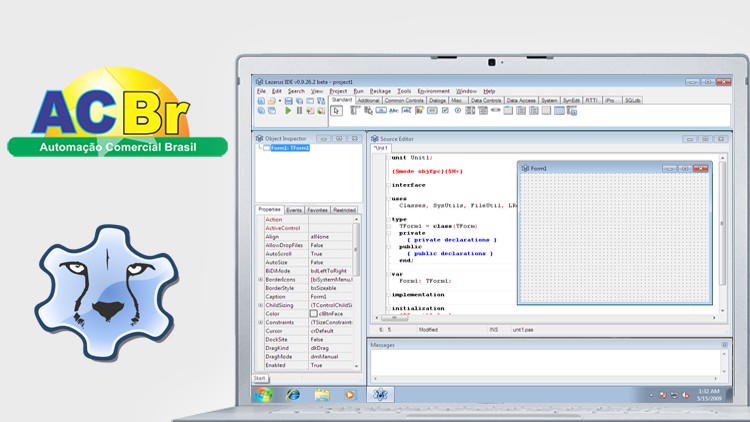Switch to the Dialogs palette tab
The height and width of the screenshot is (422, 750).
click(437, 100)
